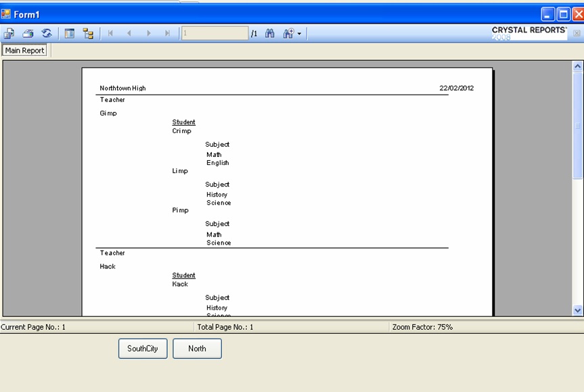Jump to the last page arrow icon
This screenshot has width=584, height=392.
[x=167, y=32]
